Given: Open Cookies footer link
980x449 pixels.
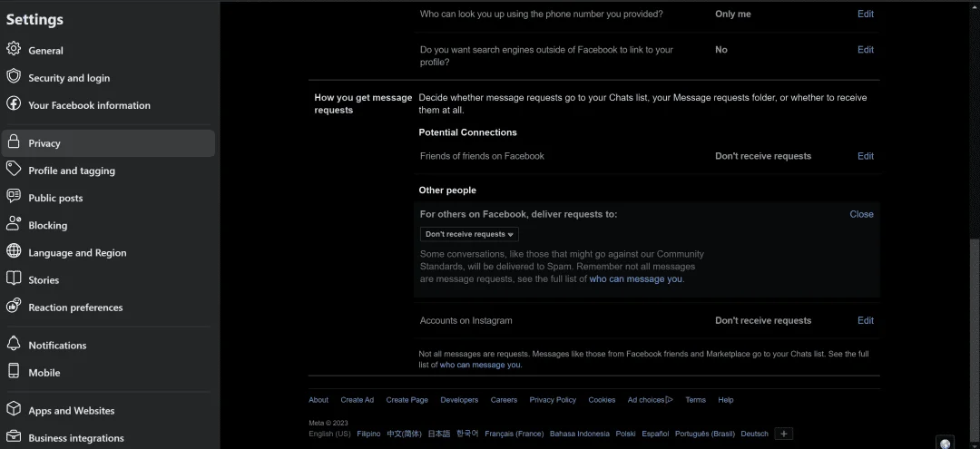Looking at the screenshot, I should [602, 400].
